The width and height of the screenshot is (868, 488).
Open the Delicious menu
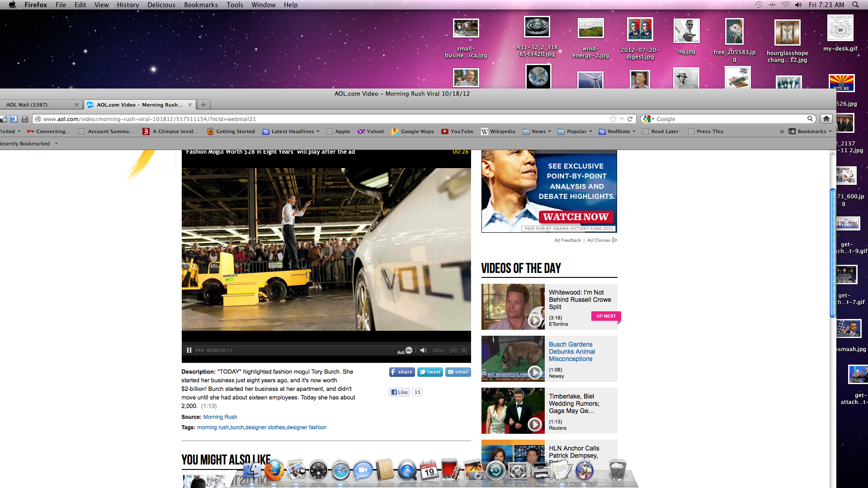pos(161,5)
